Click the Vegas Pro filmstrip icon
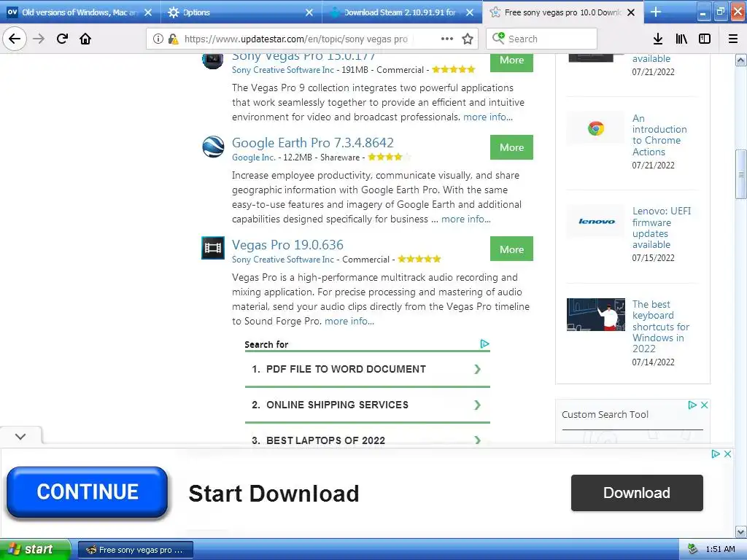This screenshot has width=747, height=560. (x=213, y=248)
